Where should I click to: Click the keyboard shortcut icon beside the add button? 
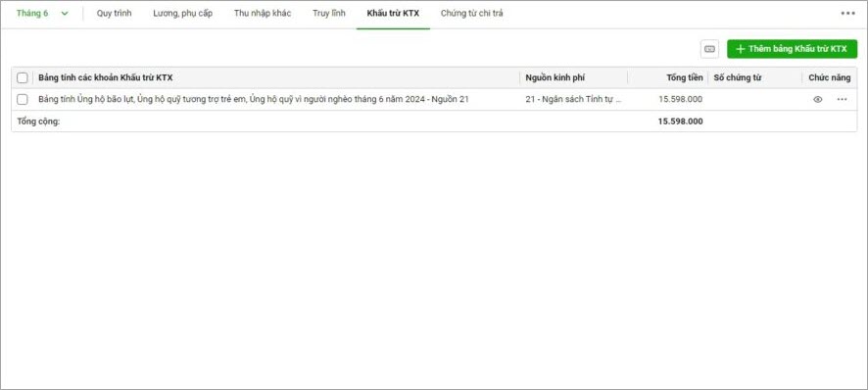[x=709, y=49]
